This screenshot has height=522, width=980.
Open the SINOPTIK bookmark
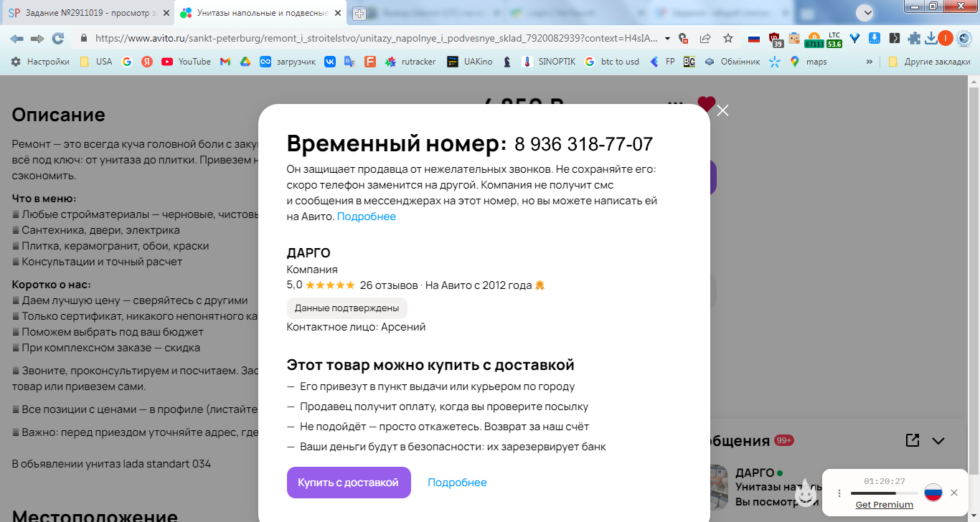pyautogui.click(x=550, y=62)
